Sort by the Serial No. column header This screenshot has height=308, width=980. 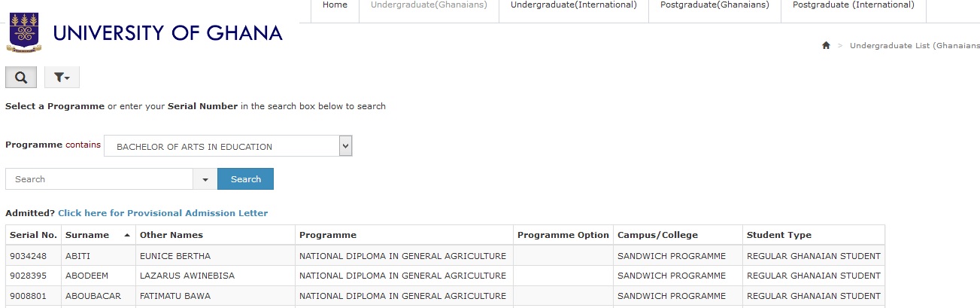coord(33,235)
